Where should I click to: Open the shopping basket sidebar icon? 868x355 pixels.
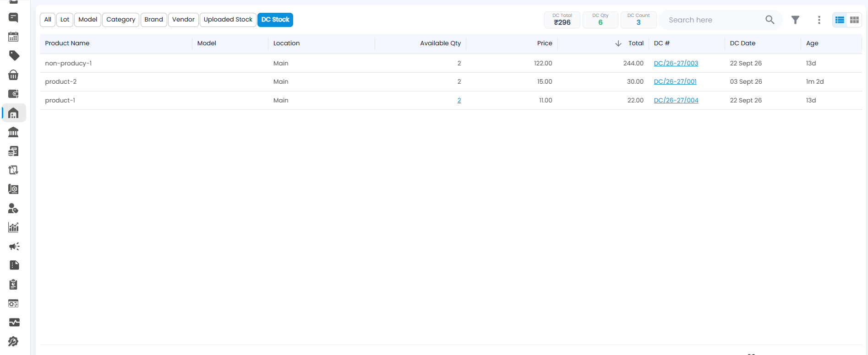tap(14, 75)
